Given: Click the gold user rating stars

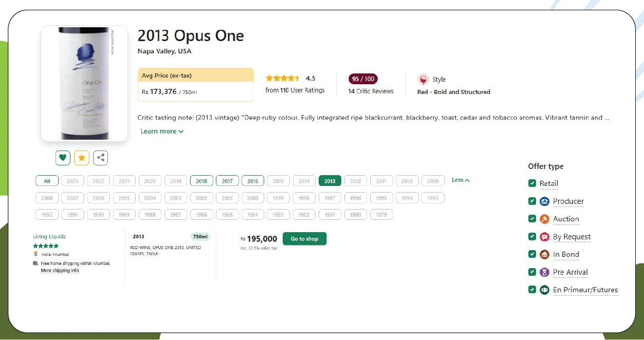Looking at the screenshot, I should pyautogui.click(x=283, y=79).
